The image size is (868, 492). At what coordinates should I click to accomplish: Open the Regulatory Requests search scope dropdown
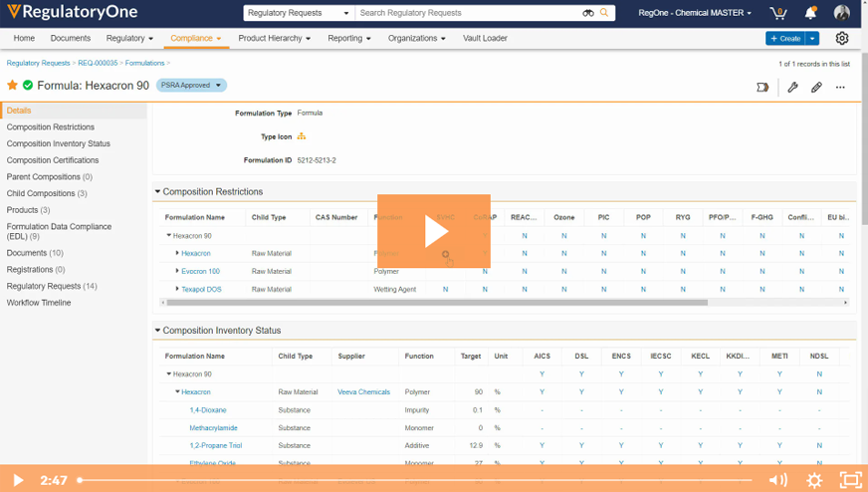coord(299,13)
